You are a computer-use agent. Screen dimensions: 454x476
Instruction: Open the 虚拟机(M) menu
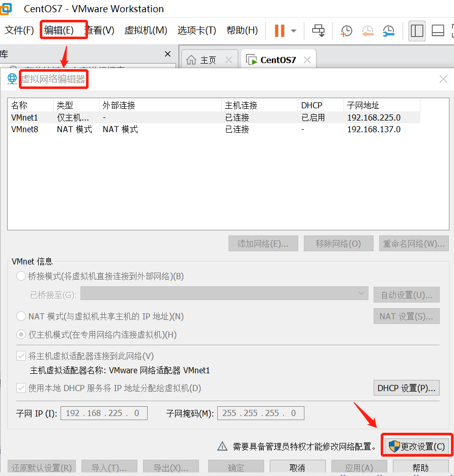146,31
